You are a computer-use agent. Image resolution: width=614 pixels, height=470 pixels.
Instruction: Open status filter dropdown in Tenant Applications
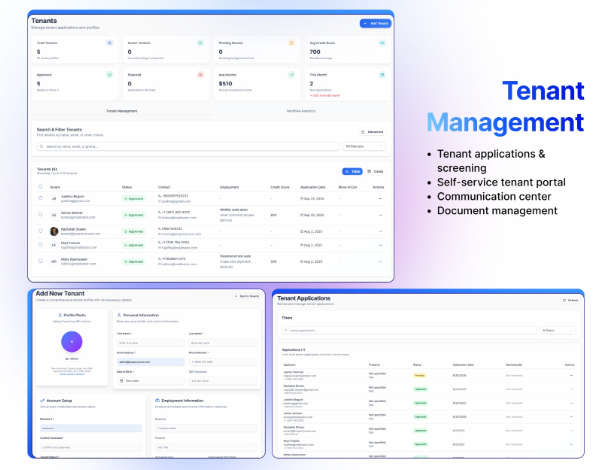tap(558, 331)
